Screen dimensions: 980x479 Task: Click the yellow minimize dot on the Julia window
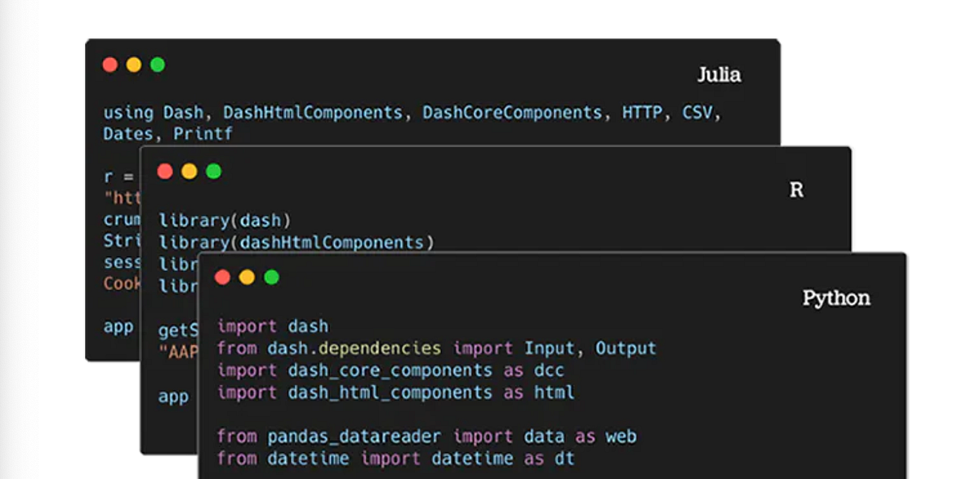click(x=132, y=64)
